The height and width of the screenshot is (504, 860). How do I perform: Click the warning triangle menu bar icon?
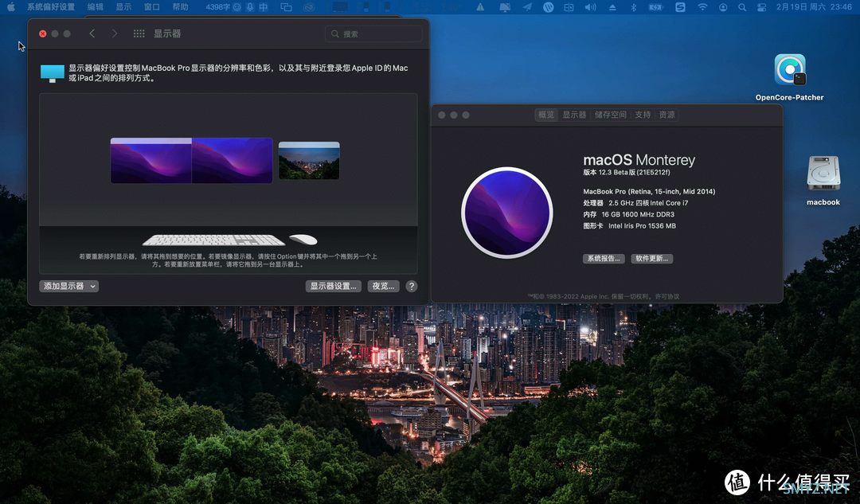coord(480,7)
